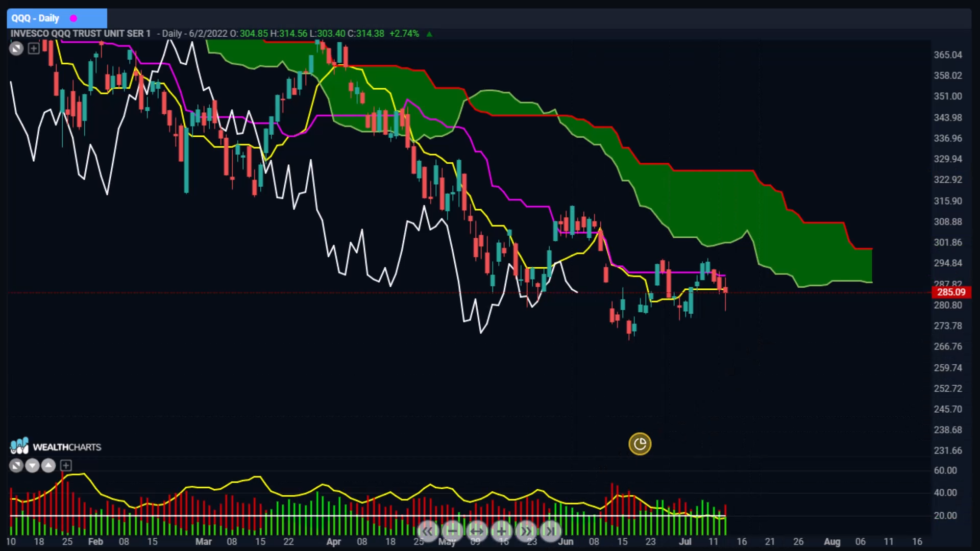The height and width of the screenshot is (551, 980).
Task: Click the 301.86 price axis label
Action: (948, 242)
